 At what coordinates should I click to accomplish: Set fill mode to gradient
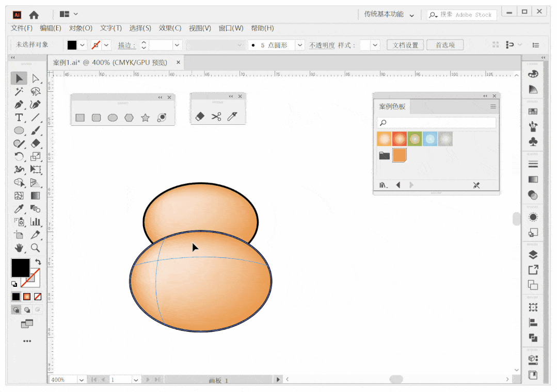tap(27, 297)
